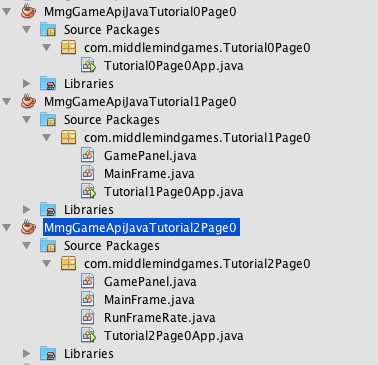
Task: Click the coffee cup icon of MmgGameApiJavaTutorial2Page0
Action: [x=28, y=227]
